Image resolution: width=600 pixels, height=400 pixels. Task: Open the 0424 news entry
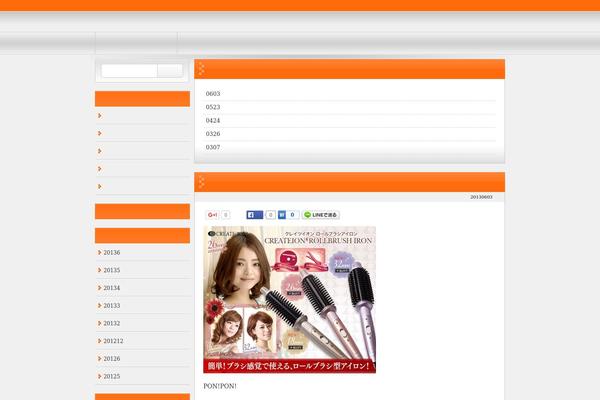[213, 121]
